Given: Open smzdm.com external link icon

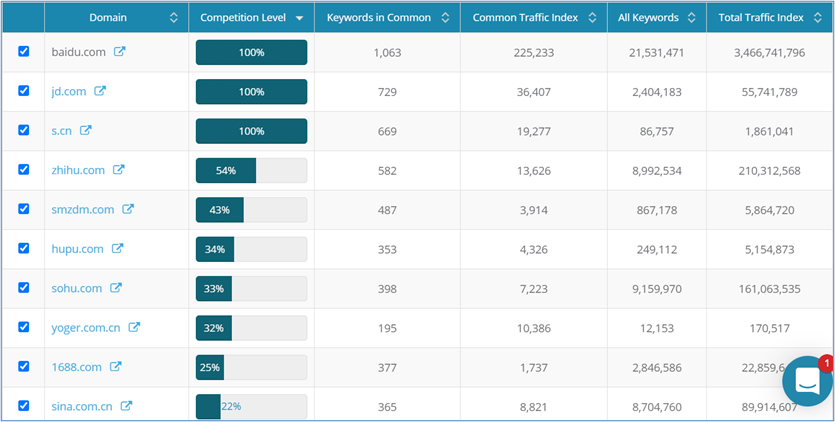Looking at the screenshot, I should click(128, 209).
